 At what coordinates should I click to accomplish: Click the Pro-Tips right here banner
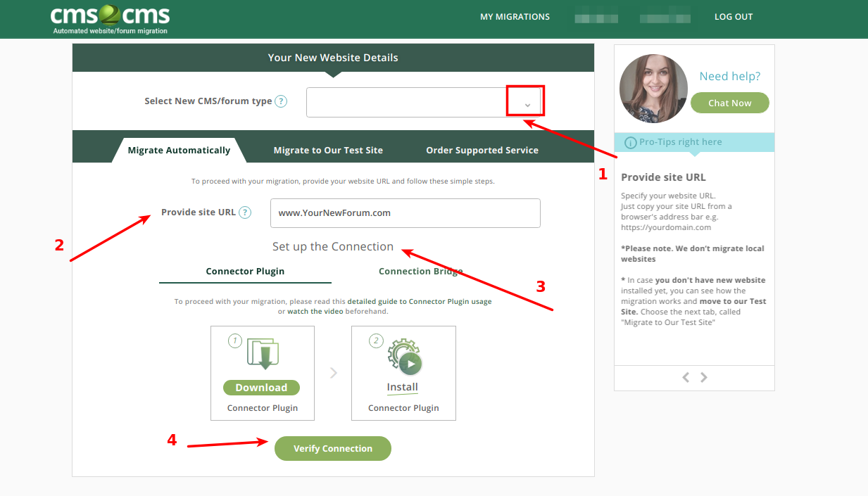click(x=694, y=143)
